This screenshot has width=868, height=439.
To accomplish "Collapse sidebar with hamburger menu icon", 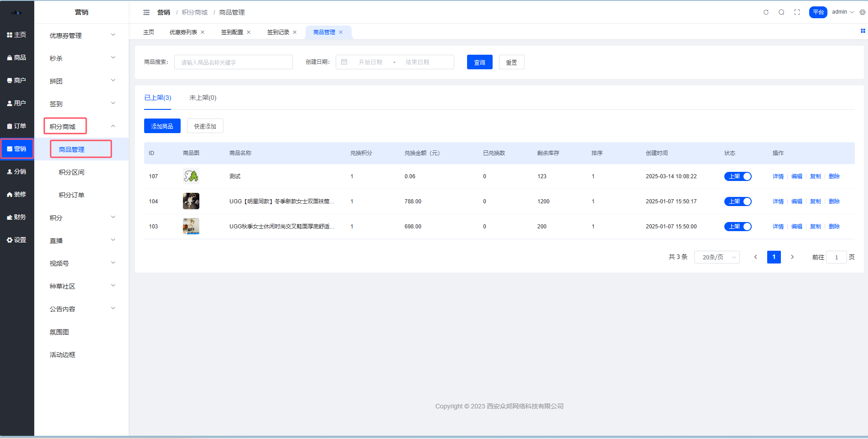I will 146,12.
